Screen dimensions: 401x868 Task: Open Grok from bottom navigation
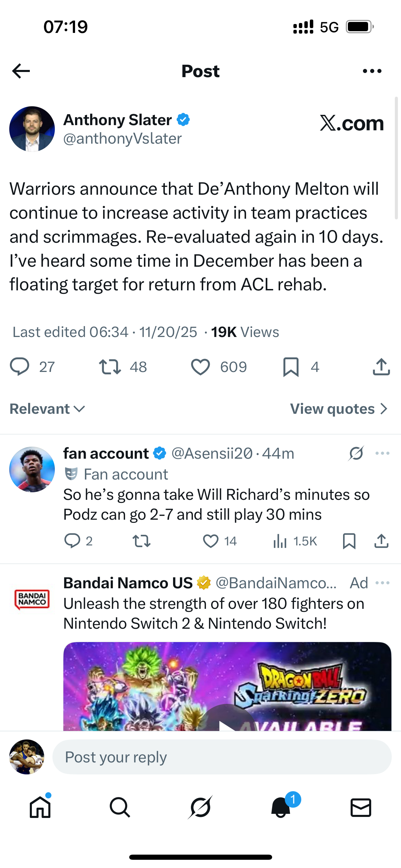tap(200, 807)
